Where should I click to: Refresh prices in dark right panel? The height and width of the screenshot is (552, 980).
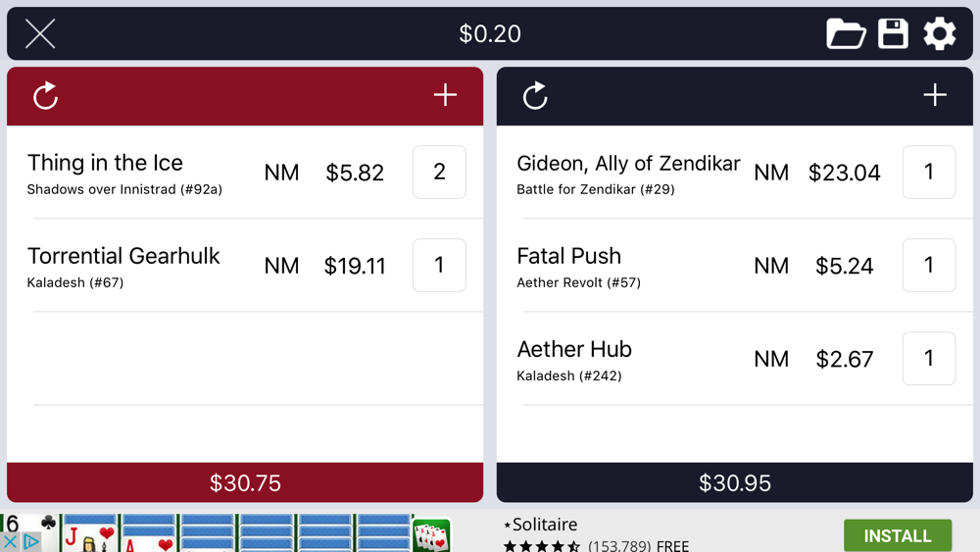click(x=535, y=96)
